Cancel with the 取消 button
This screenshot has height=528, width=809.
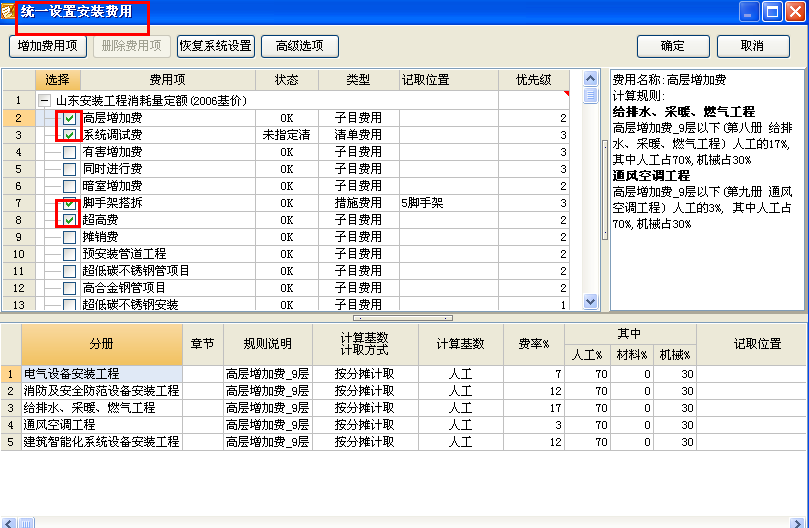753,46
